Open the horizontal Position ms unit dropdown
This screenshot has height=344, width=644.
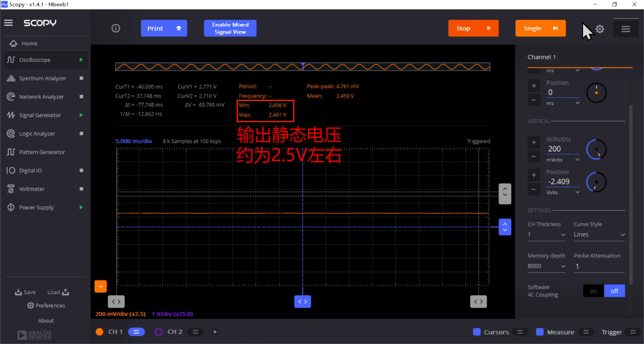tap(563, 103)
